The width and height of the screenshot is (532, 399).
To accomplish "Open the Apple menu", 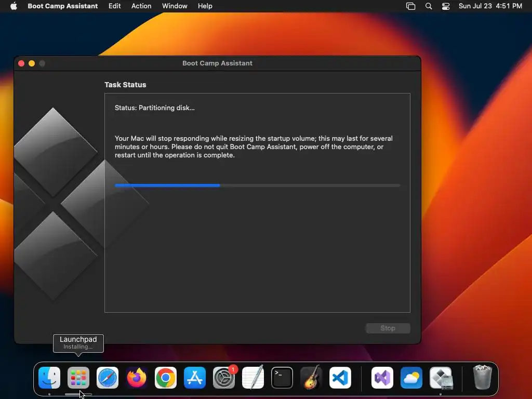I will tap(14, 6).
